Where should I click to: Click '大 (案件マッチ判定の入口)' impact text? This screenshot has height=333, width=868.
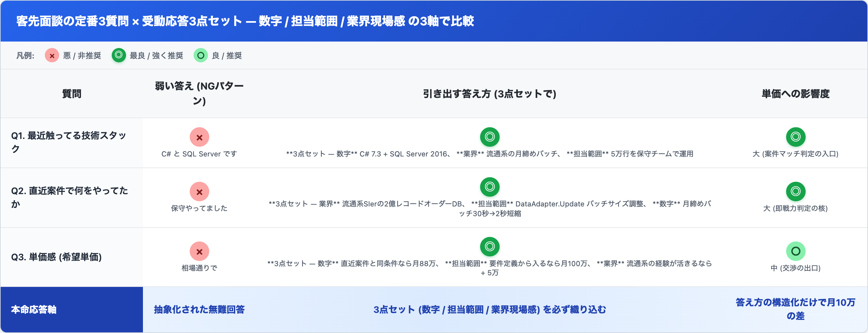pos(796,154)
